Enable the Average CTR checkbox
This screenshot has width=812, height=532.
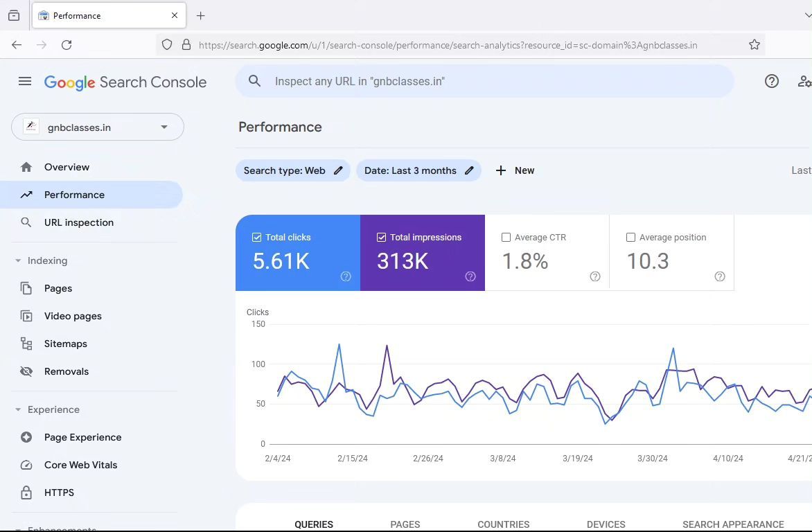pos(506,237)
